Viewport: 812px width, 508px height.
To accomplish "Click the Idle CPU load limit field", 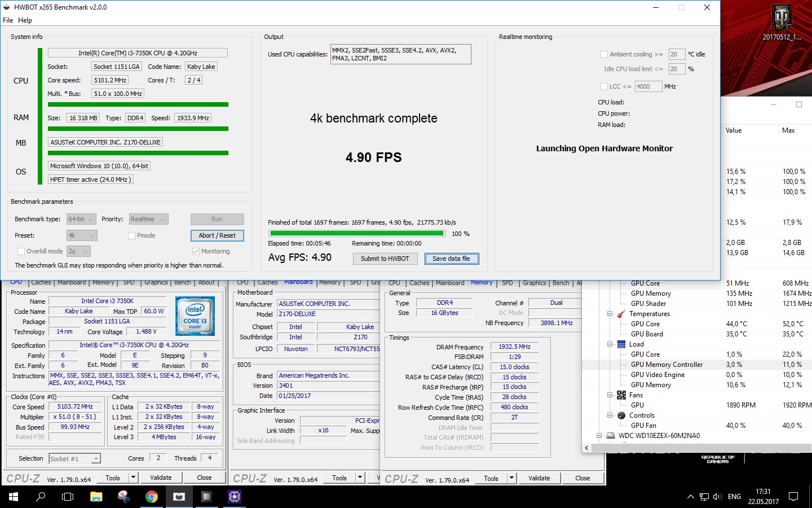I will 676,69.
